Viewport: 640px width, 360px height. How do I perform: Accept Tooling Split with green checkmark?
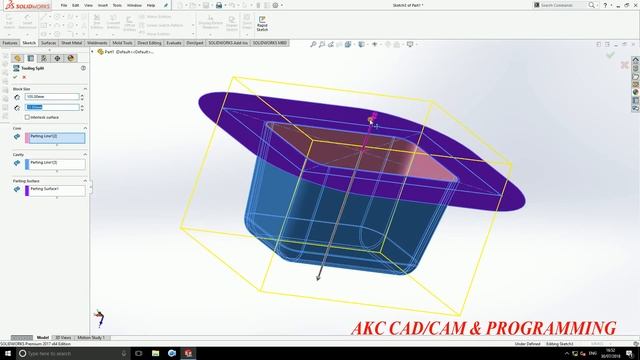pyautogui.click(x=15, y=77)
